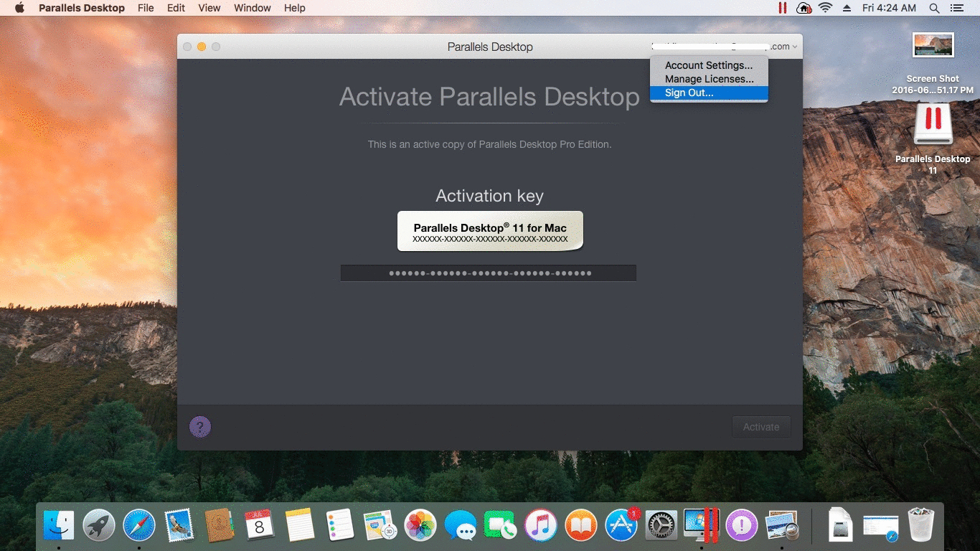Click the Parallels virtual machine Dock icon
The width and height of the screenshot is (980, 551).
tap(701, 525)
